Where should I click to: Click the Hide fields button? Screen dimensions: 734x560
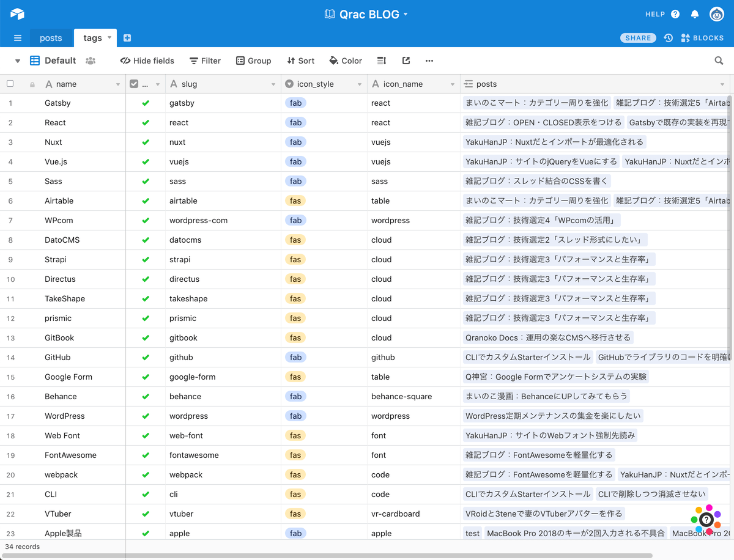147,61
